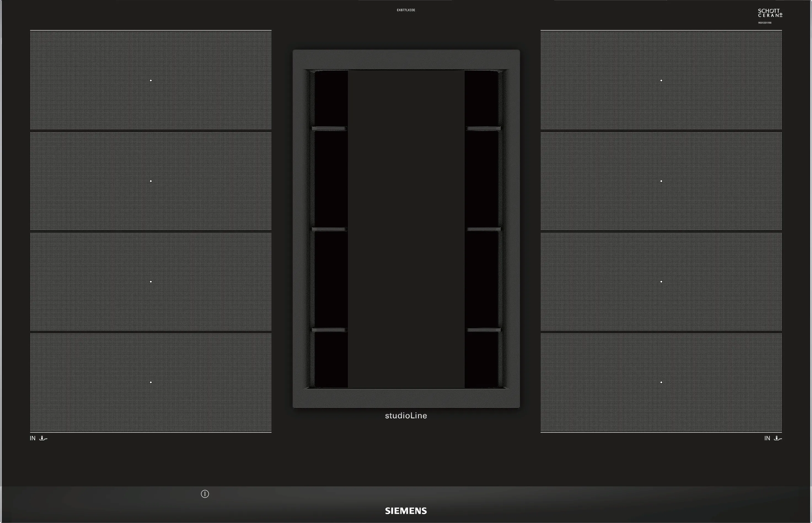Click the studioLine text
812x523 pixels.
(406, 416)
